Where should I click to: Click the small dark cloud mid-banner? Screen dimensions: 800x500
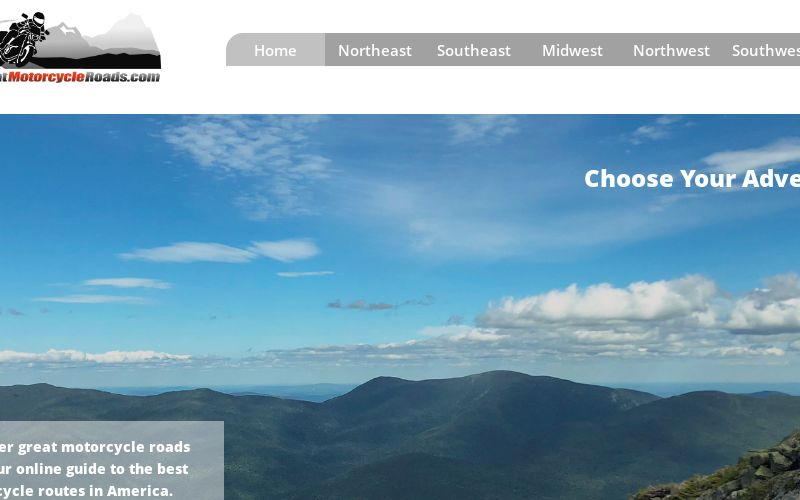point(362,305)
